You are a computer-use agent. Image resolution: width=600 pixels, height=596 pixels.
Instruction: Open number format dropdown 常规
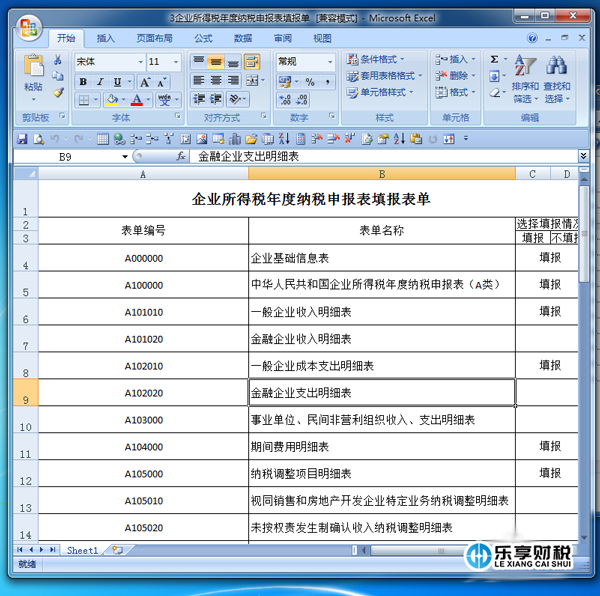(x=330, y=62)
